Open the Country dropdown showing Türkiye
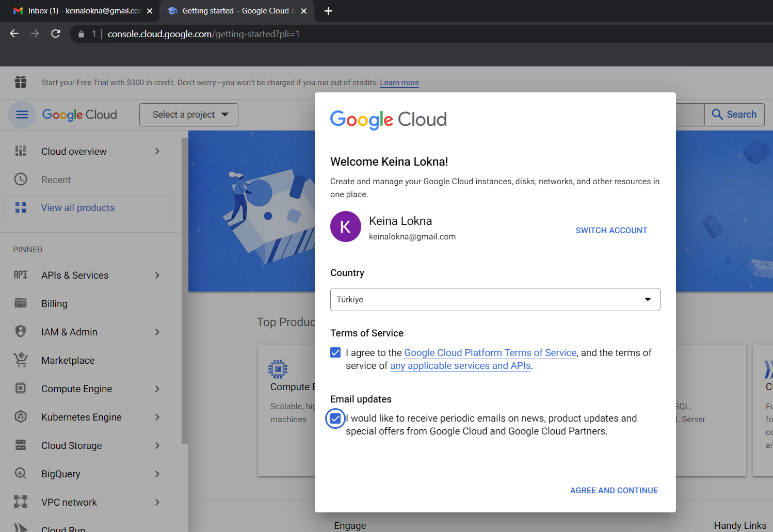The width and height of the screenshot is (773, 532). (495, 299)
